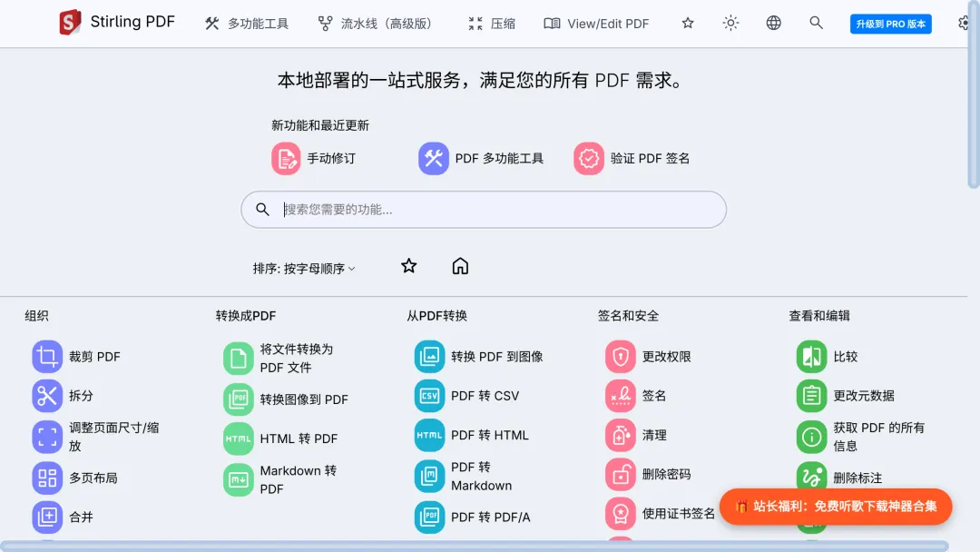The width and height of the screenshot is (980, 552).
Task: Expand the 排序: 按字母顺序 dropdown
Action: pyautogui.click(x=304, y=269)
